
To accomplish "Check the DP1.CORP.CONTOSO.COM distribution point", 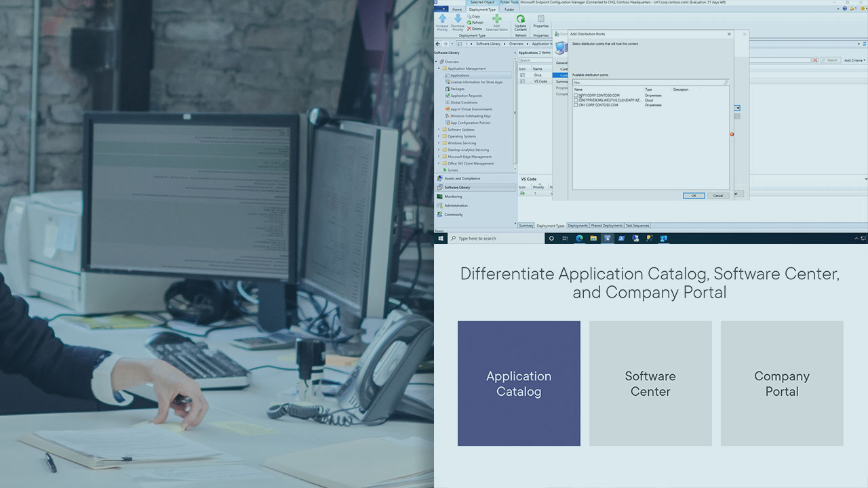I will (576, 96).
